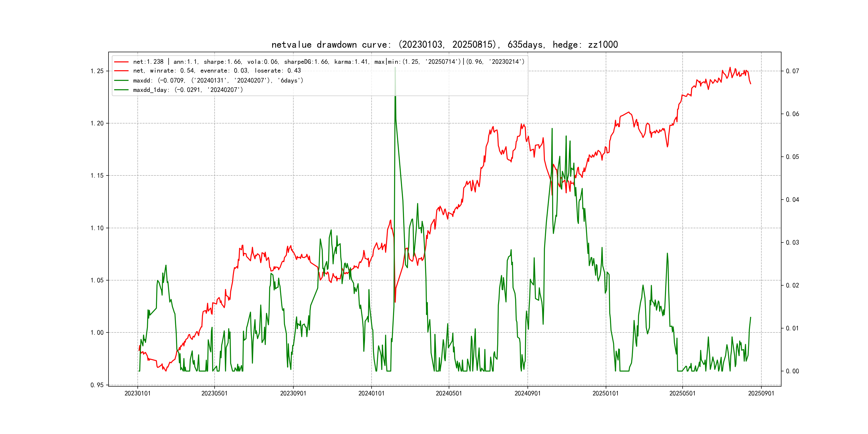Image resolution: width=868 pixels, height=434 pixels.
Task: Click the maxdd_1day legend label text
Action: [x=188, y=90]
